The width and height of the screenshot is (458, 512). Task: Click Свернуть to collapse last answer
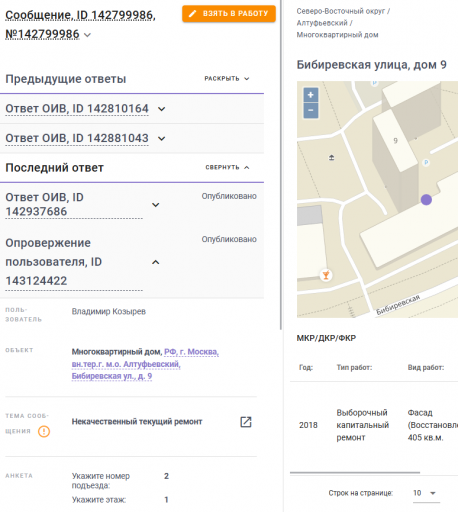pos(227,167)
